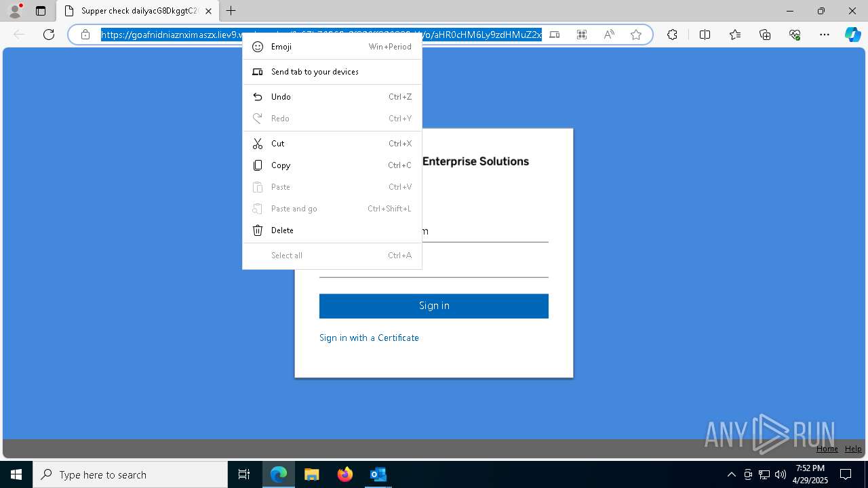This screenshot has height=488, width=868.
Task: Close the Supper check tab
Action: tap(208, 11)
